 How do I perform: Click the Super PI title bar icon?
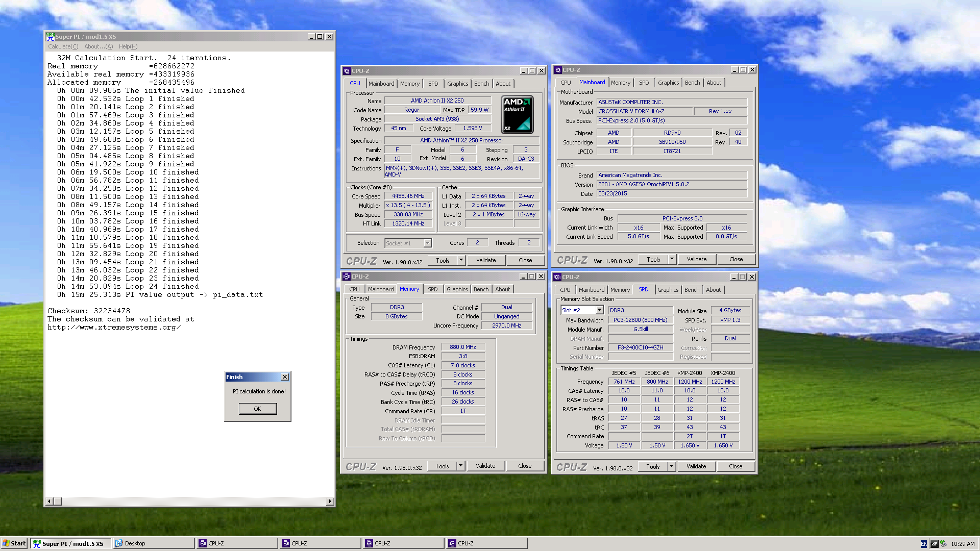coord(50,36)
